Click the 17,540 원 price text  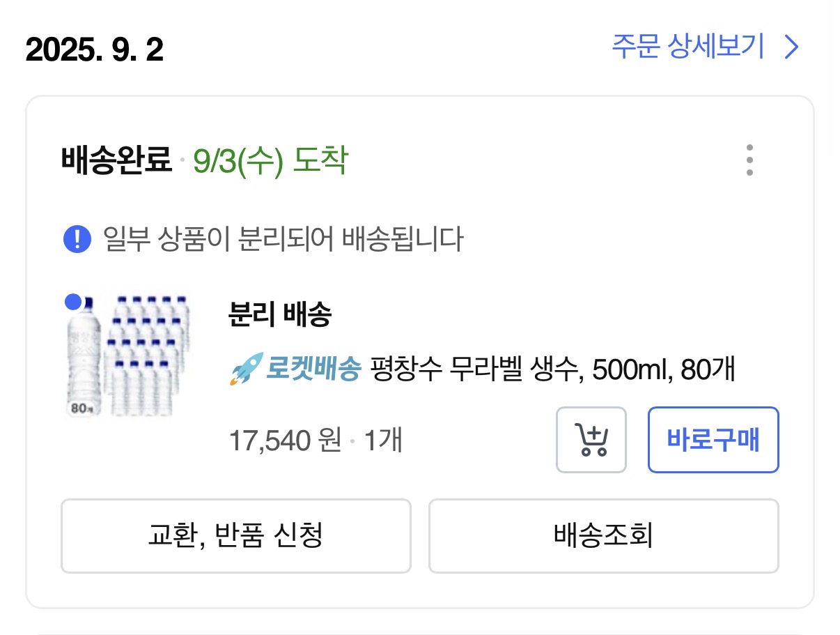point(286,441)
